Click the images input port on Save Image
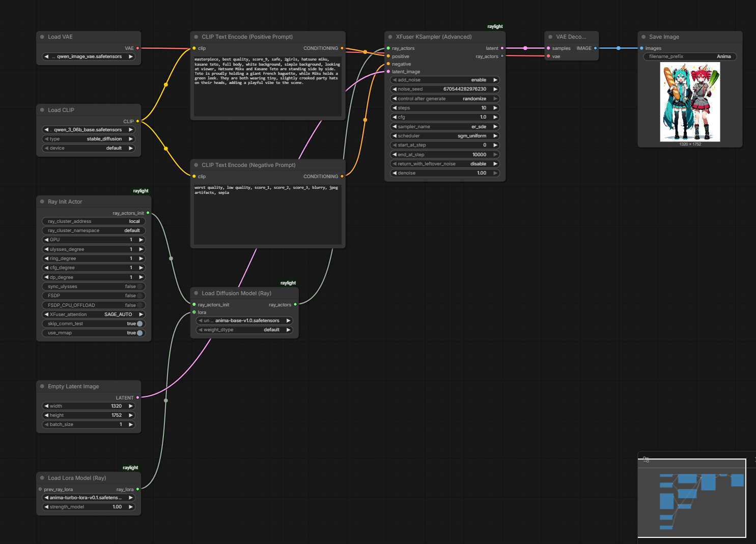 click(x=641, y=48)
